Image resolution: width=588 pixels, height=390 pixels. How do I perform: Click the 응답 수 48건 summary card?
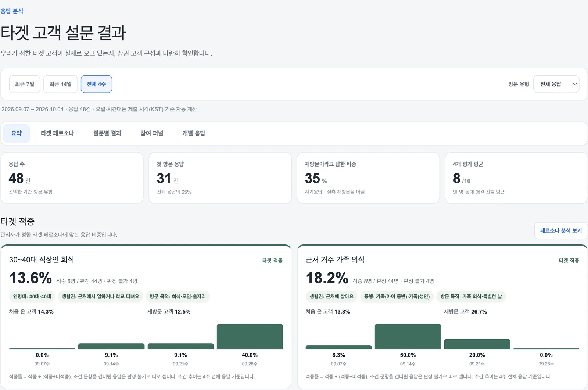click(x=72, y=178)
